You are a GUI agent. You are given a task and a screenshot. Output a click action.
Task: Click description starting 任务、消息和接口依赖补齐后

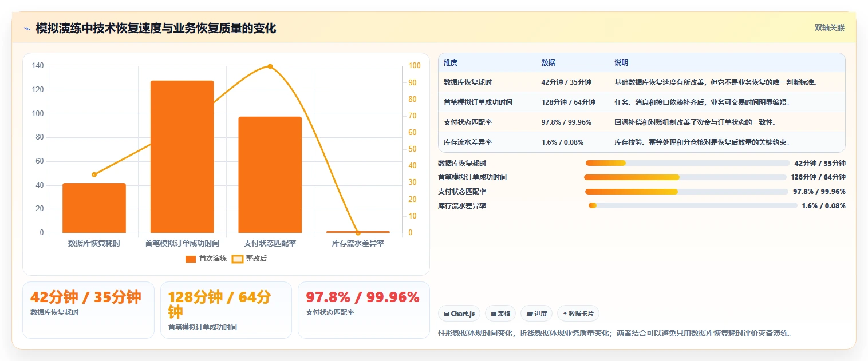702,102
